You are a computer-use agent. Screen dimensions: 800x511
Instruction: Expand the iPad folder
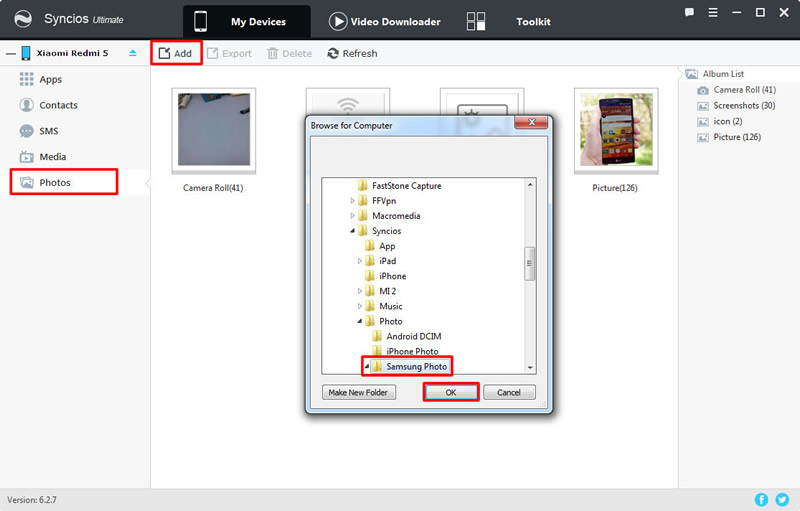359,261
